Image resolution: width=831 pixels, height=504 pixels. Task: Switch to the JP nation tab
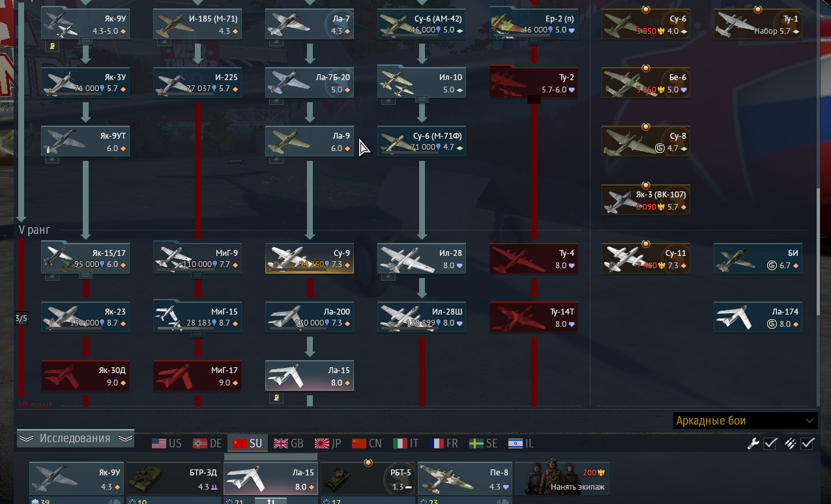pos(328,443)
